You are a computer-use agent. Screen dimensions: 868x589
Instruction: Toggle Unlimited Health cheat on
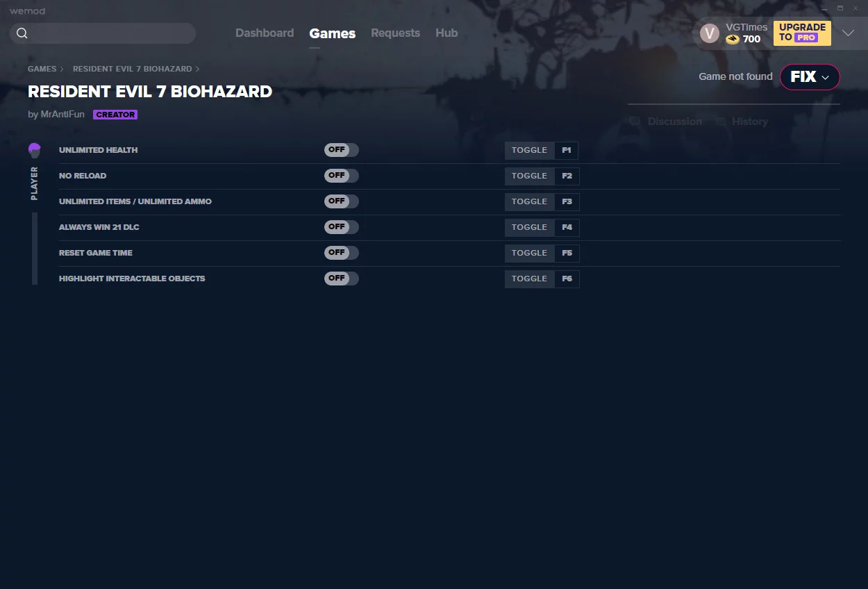coord(342,150)
